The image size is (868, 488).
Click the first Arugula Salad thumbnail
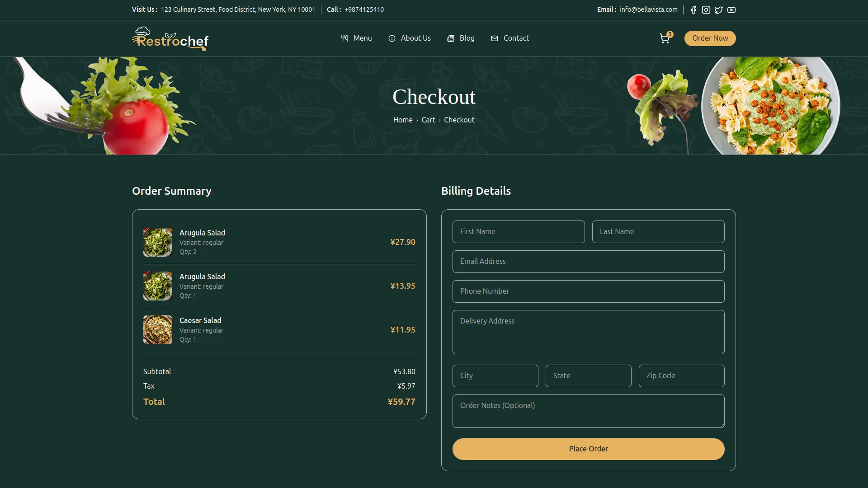click(x=158, y=242)
